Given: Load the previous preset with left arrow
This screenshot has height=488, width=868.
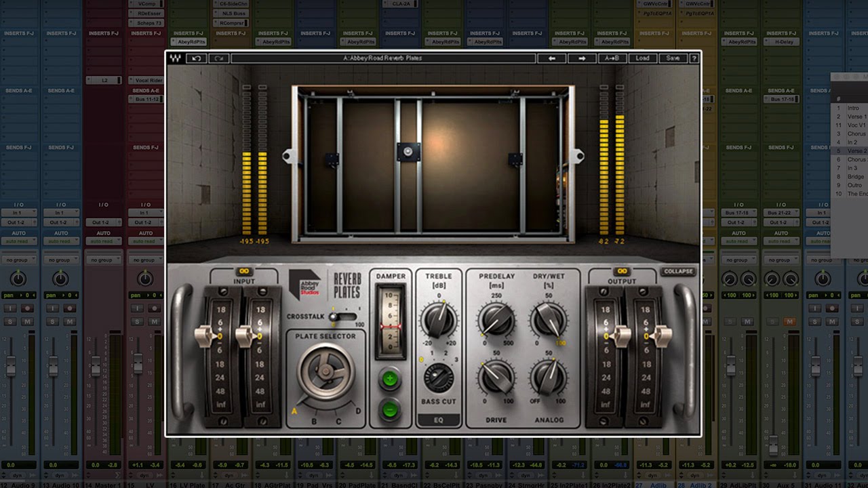Looking at the screenshot, I should click(x=551, y=58).
